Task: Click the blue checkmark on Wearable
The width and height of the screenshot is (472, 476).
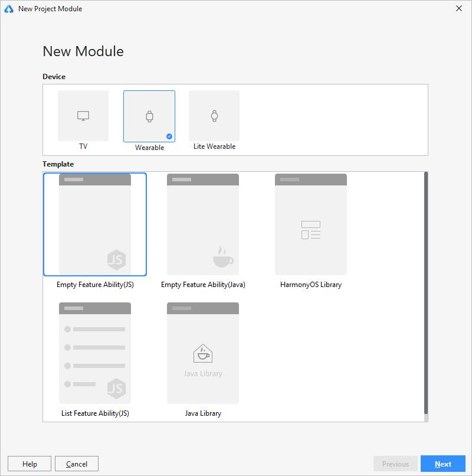Action: 169,136
